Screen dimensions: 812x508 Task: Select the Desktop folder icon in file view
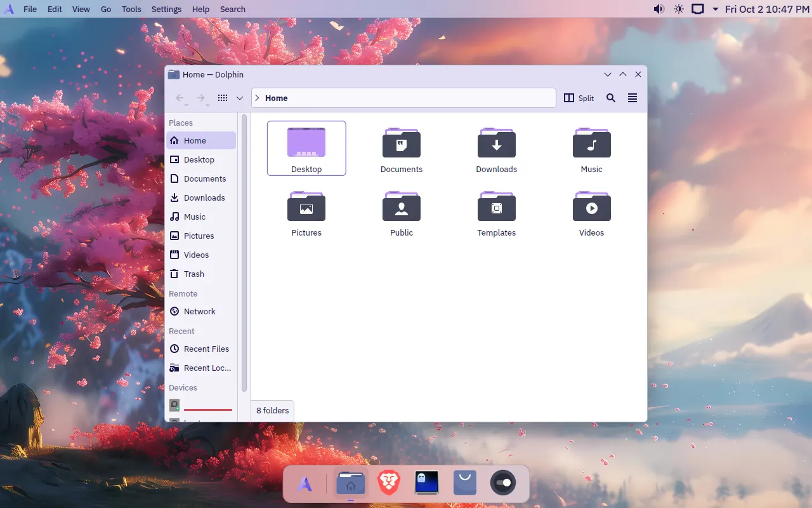point(306,143)
